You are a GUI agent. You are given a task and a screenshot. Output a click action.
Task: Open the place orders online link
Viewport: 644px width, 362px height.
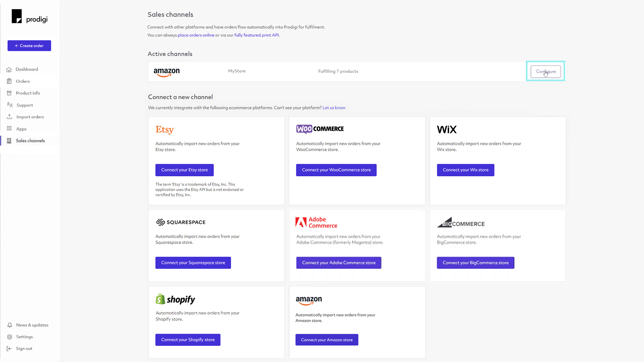[196, 35]
